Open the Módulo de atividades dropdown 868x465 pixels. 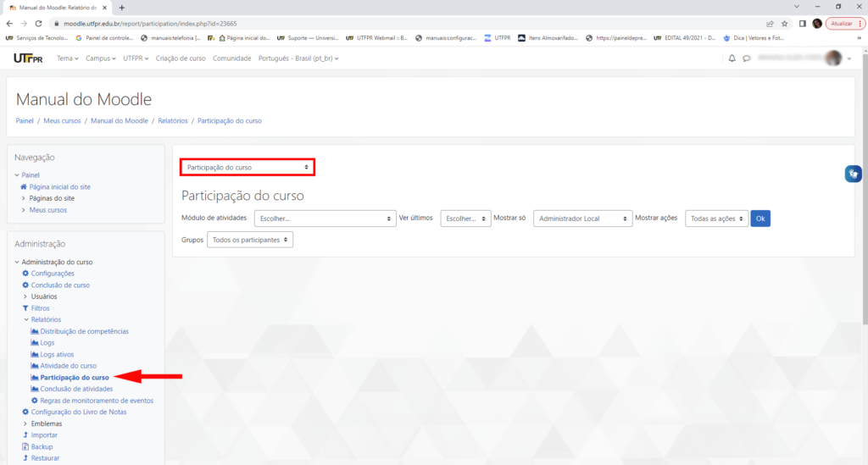pyautogui.click(x=325, y=219)
